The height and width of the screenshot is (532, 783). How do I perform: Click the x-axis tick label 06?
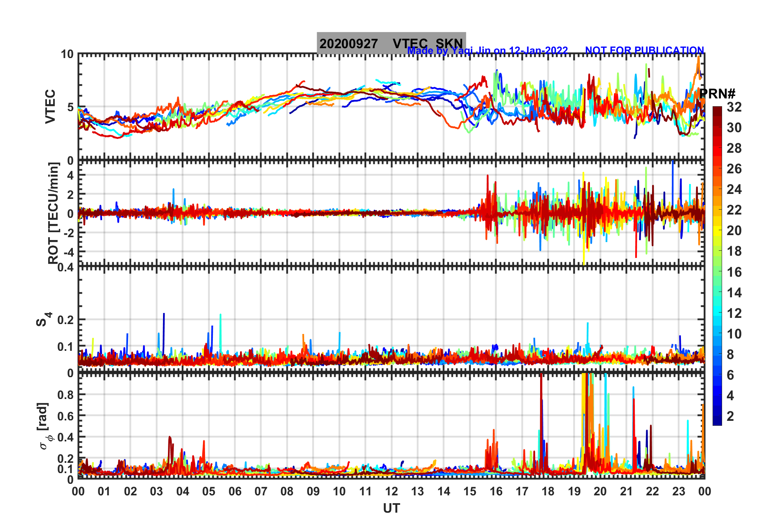click(235, 491)
